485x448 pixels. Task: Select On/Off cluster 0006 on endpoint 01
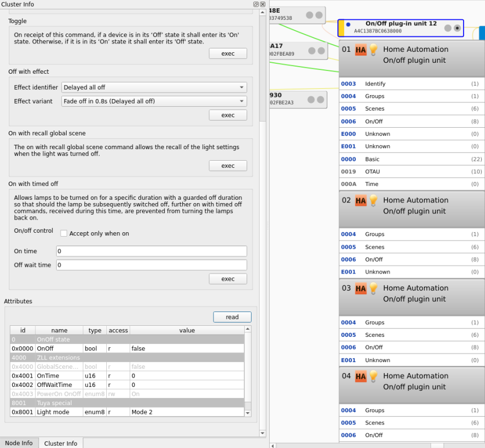[411, 122]
